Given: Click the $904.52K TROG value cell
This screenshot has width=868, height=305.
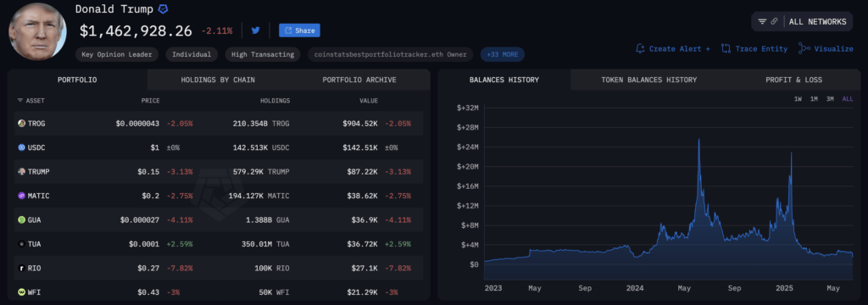Looking at the screenshot, I should pyautogui.click(x=360, y=124).
